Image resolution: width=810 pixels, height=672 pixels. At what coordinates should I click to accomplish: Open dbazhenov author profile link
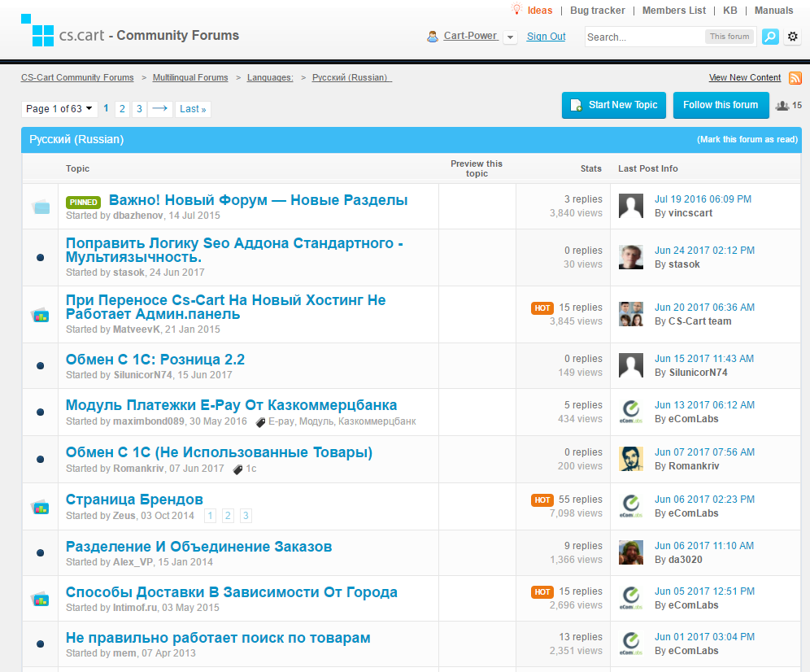(138, 216)
